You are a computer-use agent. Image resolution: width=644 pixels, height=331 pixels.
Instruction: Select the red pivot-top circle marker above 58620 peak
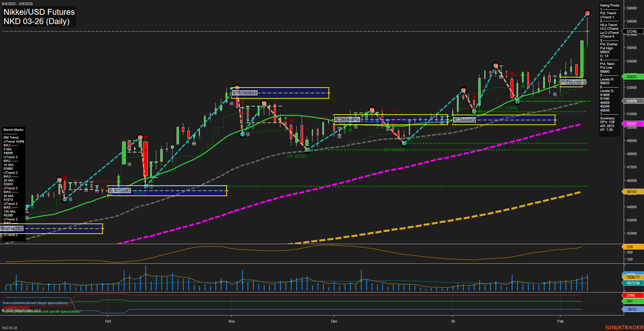pos(588,13)
